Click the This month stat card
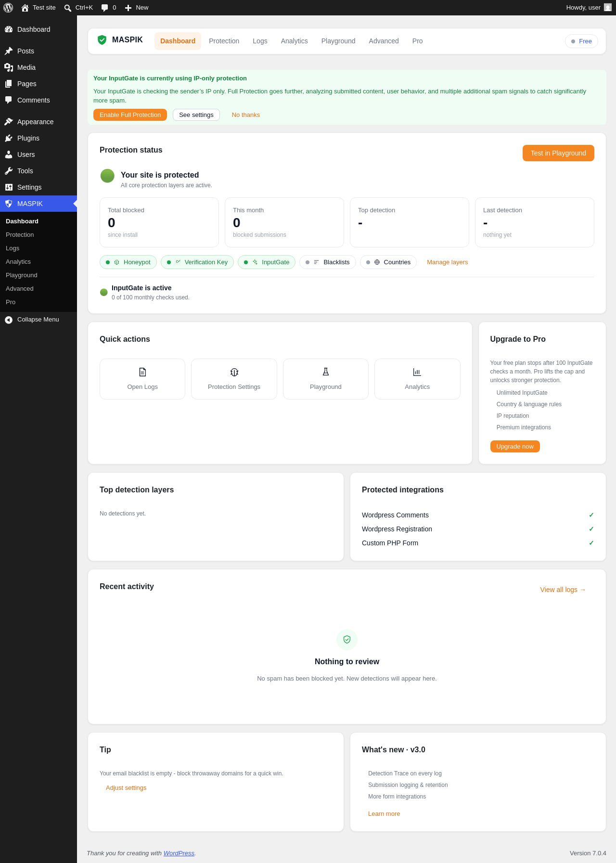This screenshot has width=616, height=863. [284, 222]
